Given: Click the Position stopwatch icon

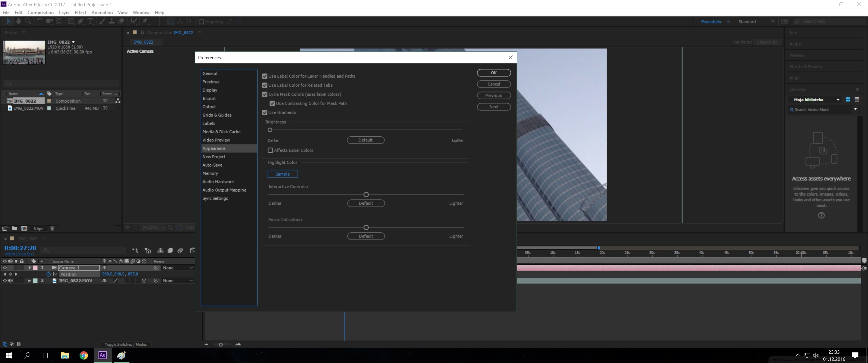Looking at the screenshot, I should pos(48,274).
